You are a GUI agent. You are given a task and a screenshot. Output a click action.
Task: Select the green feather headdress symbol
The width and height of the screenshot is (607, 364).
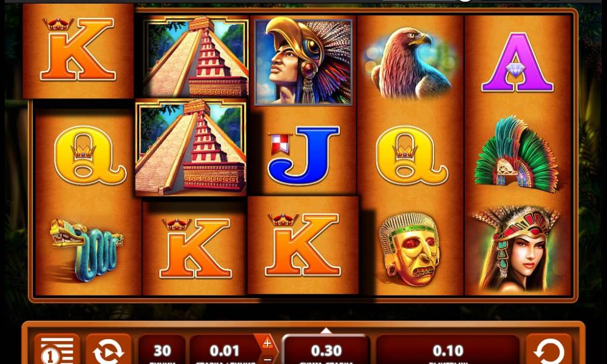click(x=517, y=154)
